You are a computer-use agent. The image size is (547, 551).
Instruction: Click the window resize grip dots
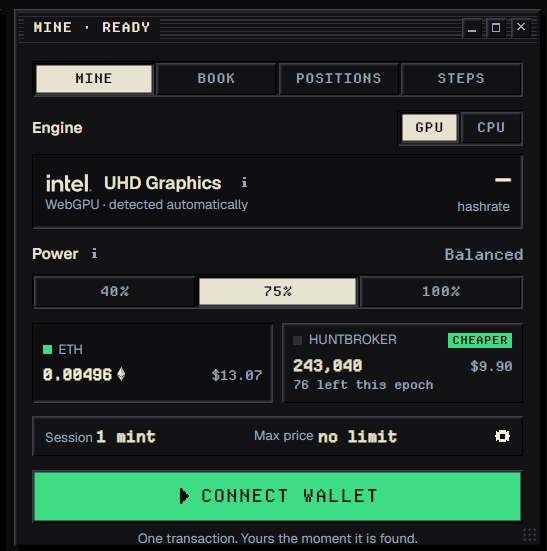[529, 534]
